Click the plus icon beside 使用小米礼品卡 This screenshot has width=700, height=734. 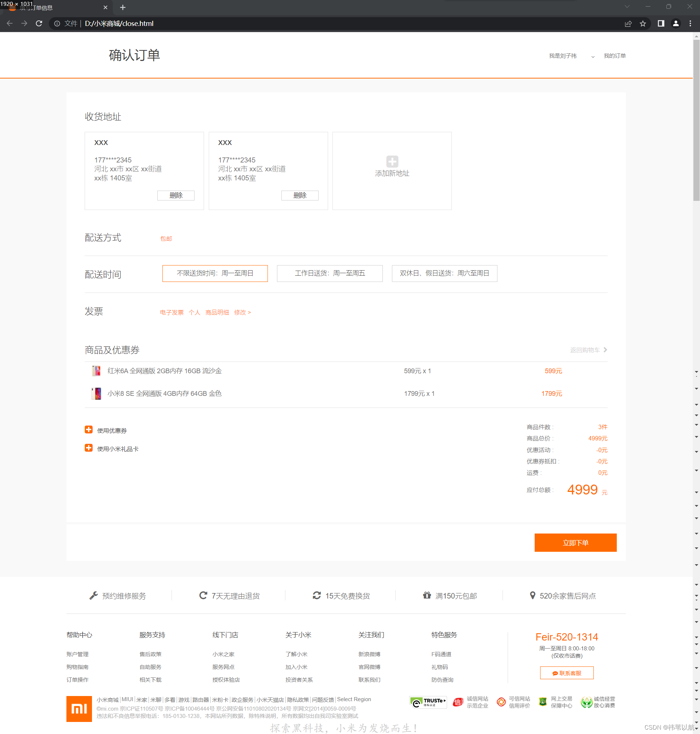coord(88,448)
